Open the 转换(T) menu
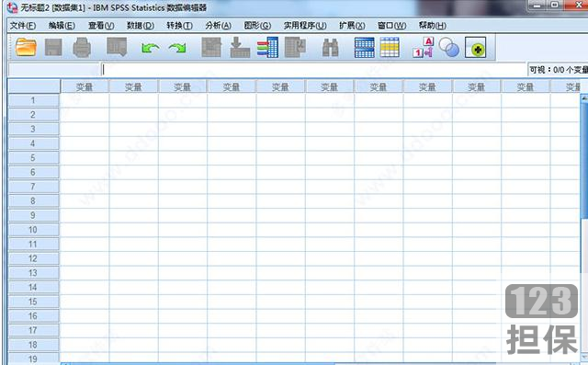Viewport: 588px width, 365px height. pyautogui.click(x=180, y=26)
